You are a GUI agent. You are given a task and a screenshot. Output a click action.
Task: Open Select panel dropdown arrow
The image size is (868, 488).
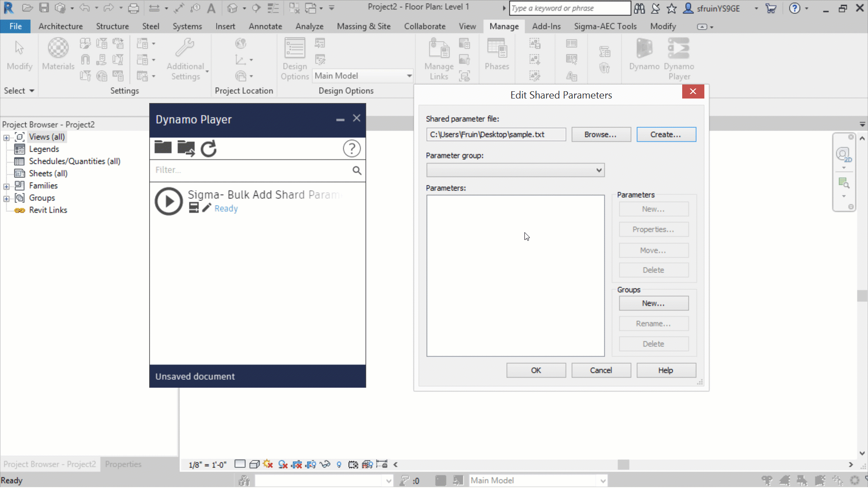(32, 91)
